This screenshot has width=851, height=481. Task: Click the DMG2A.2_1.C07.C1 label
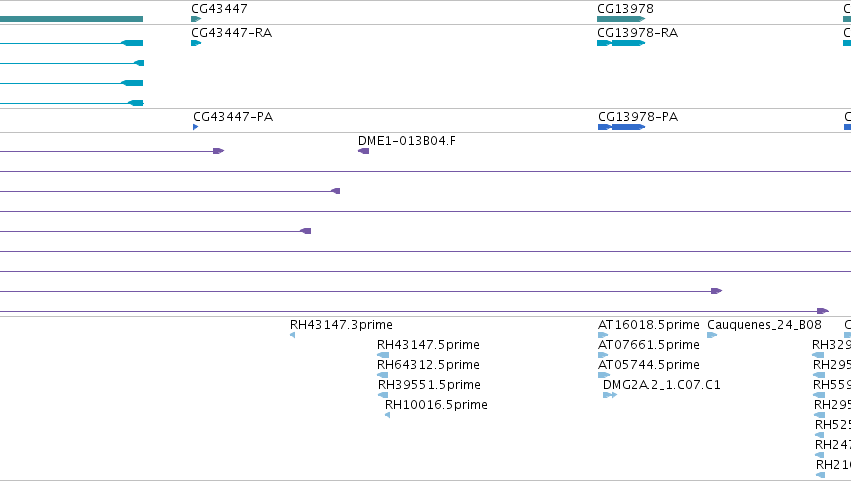coord(662,385)
